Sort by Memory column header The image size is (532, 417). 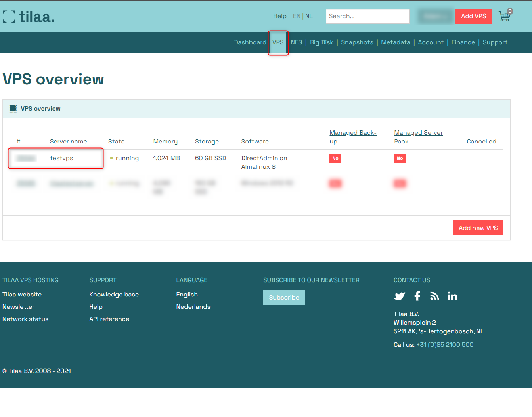[165, 142]
